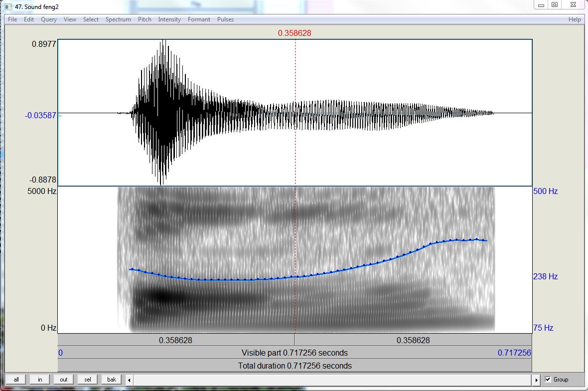588x391 pixels.
Task: Play the left 0.358628 segment bar
Action: [176, 340]
